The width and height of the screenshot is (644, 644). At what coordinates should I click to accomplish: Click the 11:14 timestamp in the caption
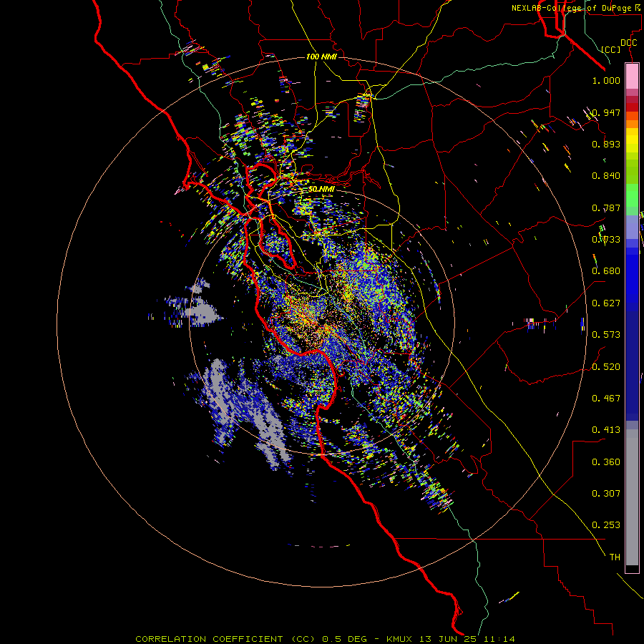[499, 639]
